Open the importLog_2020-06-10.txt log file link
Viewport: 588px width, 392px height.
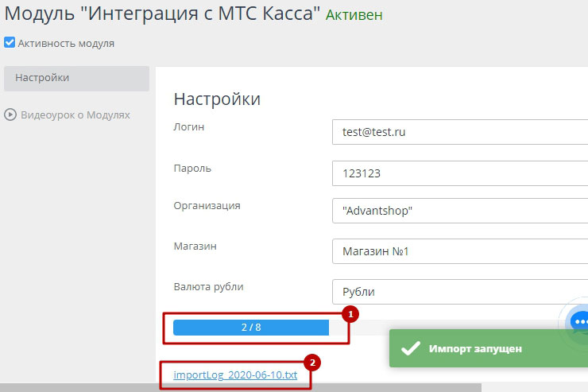tap(235, 375)
